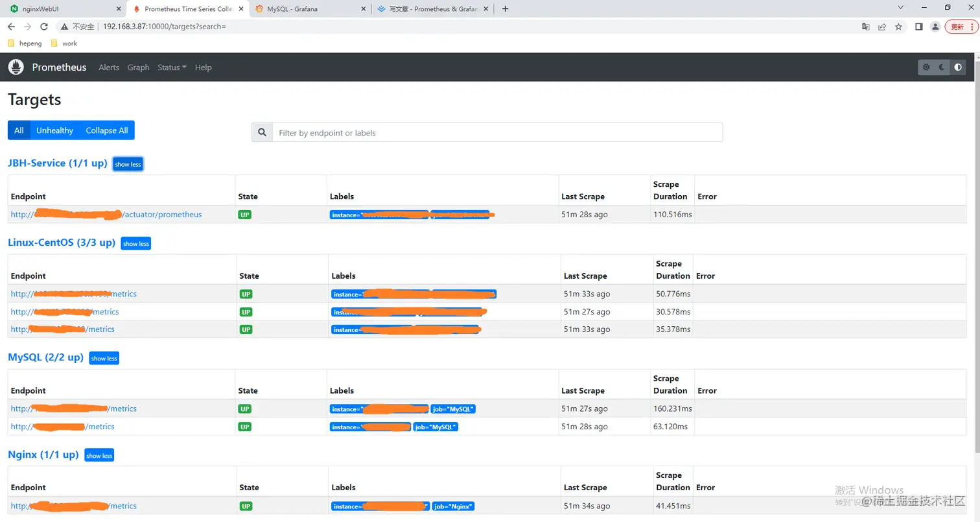Switch to the MySQL - Grafana tab
980x522 pixels.
(309, 8)
